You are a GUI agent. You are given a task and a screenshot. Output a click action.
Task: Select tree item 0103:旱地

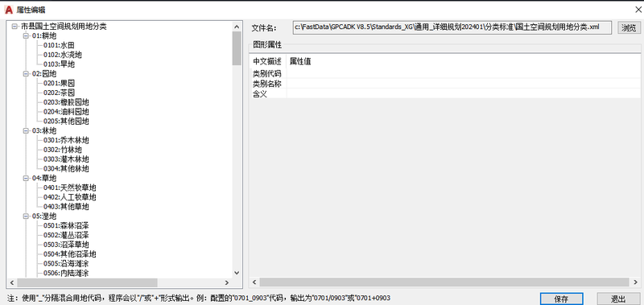pyautogui.click(x=59, y=64)
